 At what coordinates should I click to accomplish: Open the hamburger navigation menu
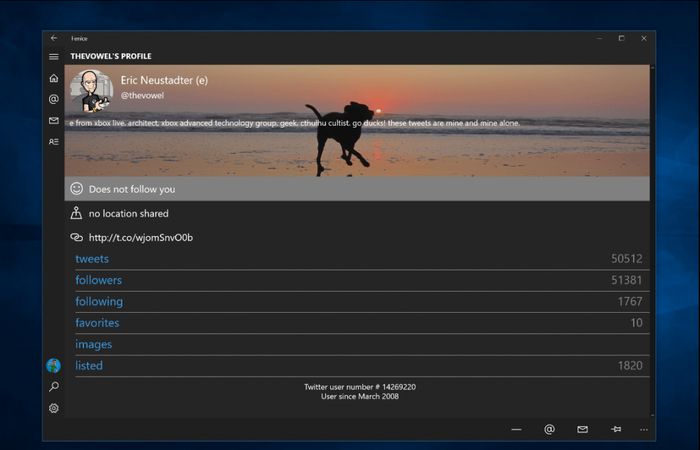click(54, 56)
